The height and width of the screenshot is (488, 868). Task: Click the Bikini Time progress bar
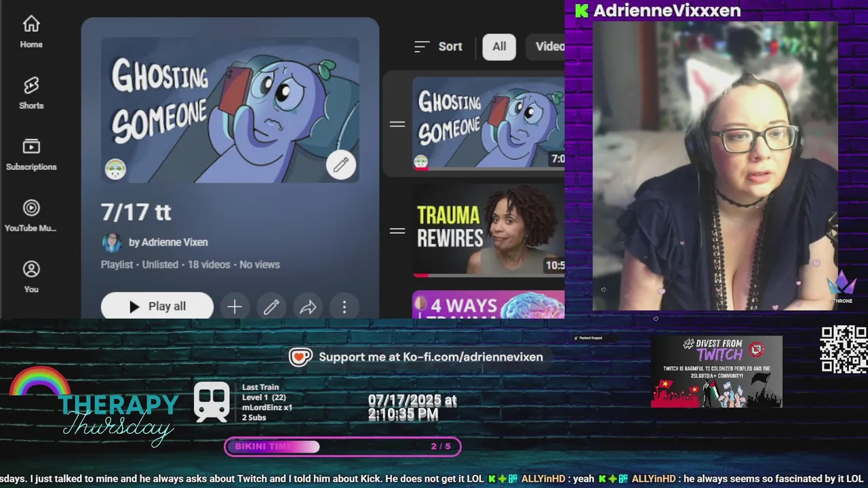click(x=342, y=447)
